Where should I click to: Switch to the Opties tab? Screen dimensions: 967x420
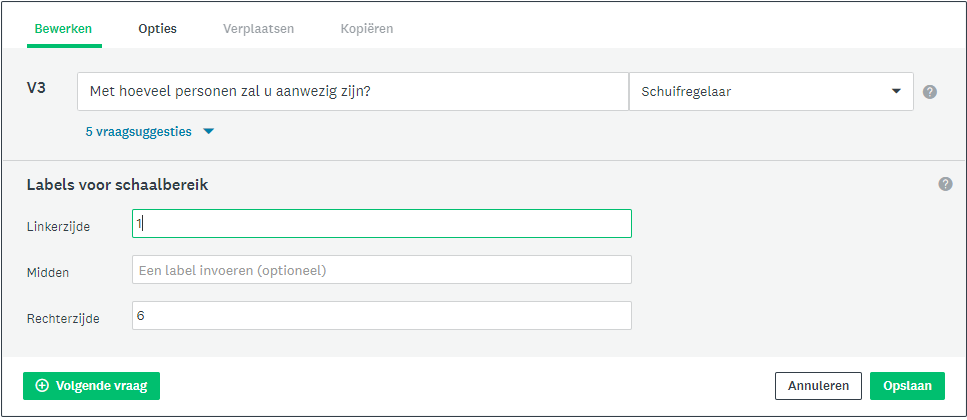[157, 29]
